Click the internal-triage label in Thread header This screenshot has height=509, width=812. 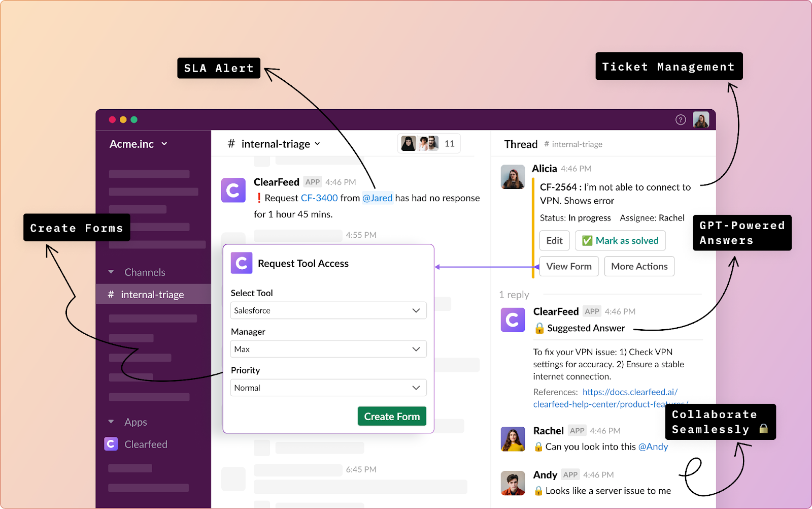[573, 144]
